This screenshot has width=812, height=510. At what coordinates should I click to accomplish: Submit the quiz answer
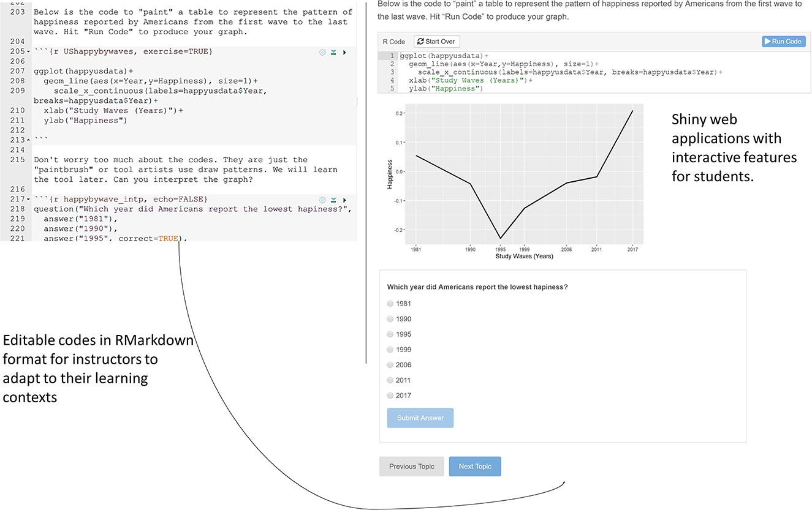click(x=420, y=418)
